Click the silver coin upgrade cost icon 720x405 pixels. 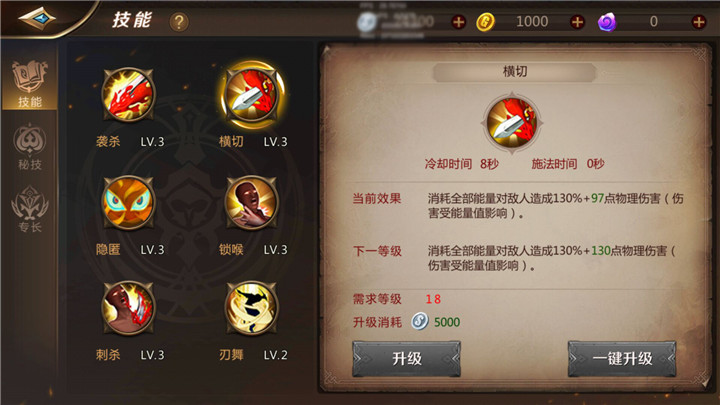pyautogui.click(x=419, y=321)
